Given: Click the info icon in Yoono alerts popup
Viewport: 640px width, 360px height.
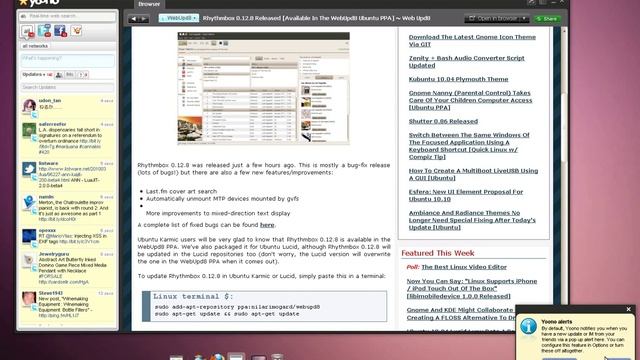Looking at the screenshot, I should click(x=529, y=327).
